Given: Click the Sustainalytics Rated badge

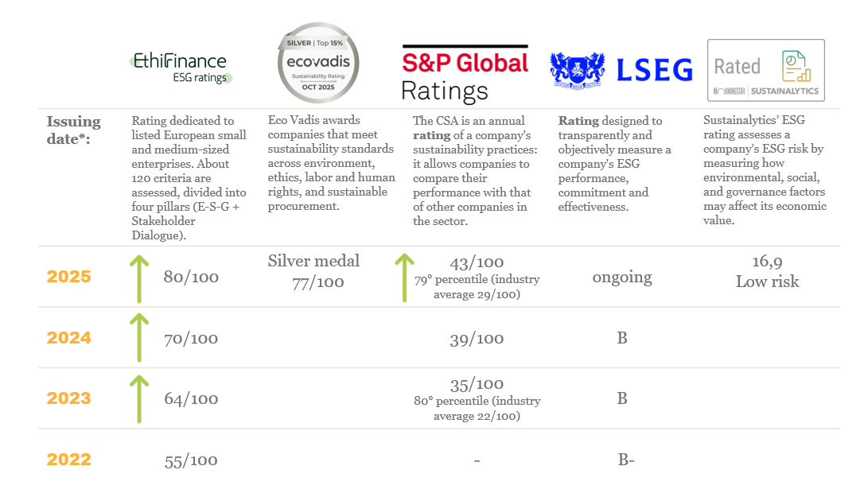Looking at the screenshot, I should 766,71.
